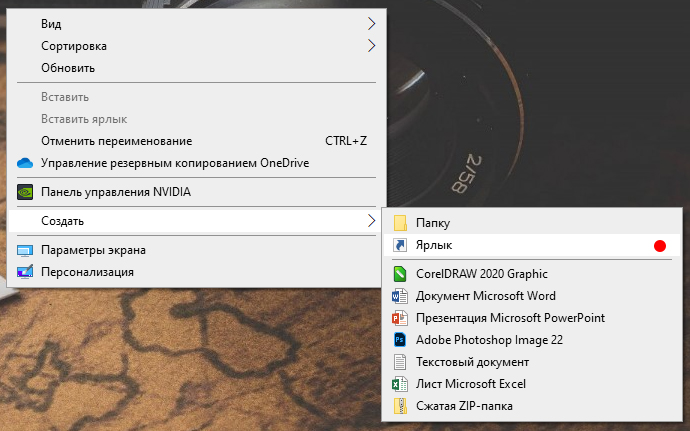
Task: Create a CorelDRAW 2020 Graphic
Action: pos(532,274)
